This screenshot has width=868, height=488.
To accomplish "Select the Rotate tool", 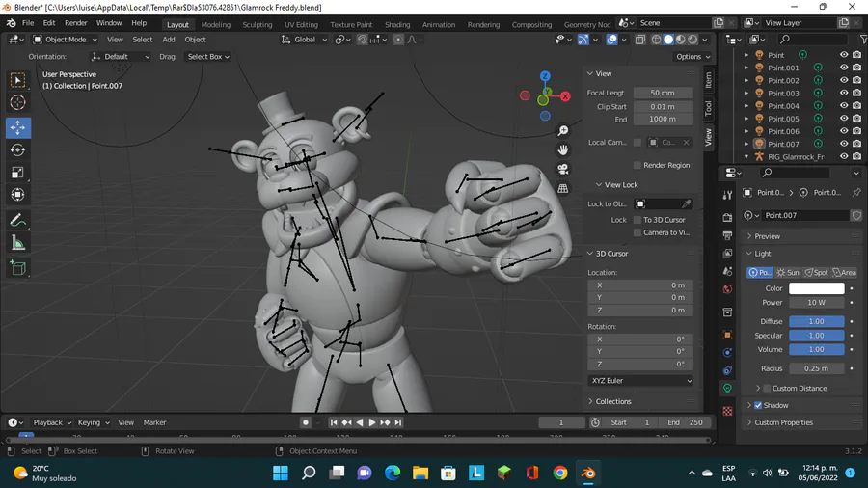I will coord(17,149).
